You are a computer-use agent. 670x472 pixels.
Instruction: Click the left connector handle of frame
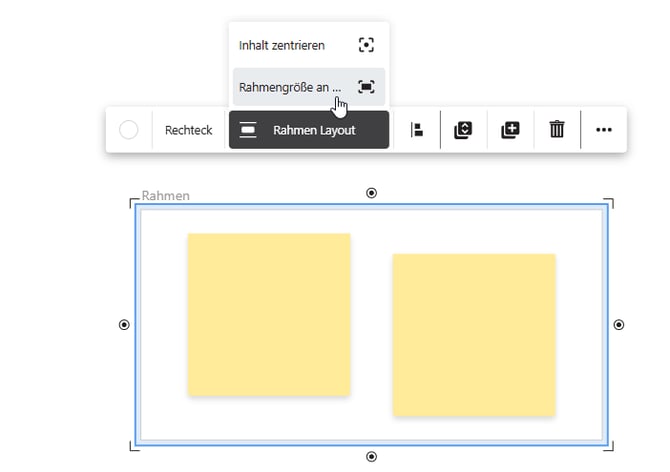(x=124, y=325)
